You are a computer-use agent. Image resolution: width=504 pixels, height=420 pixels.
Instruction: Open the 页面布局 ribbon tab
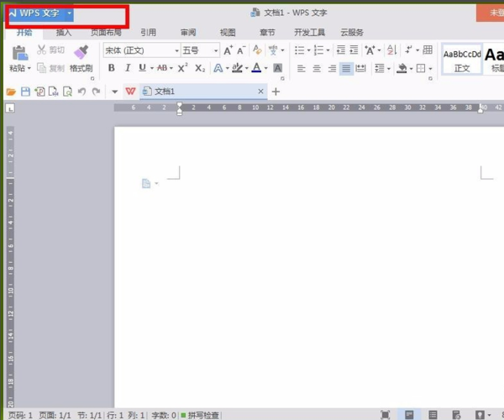(106, 32)
